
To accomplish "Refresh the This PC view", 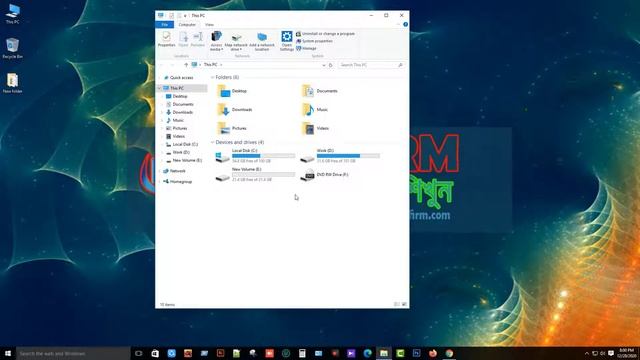I will [x=331, y=65].
